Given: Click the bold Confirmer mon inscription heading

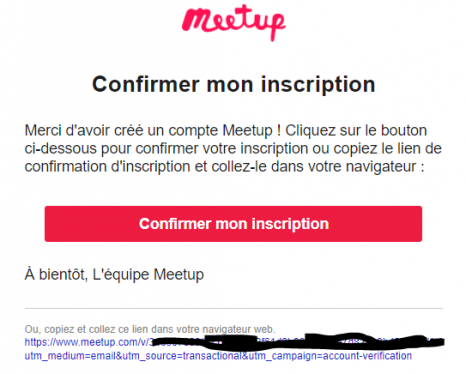Looking at the screenshot, I should (x=234, y=85).
